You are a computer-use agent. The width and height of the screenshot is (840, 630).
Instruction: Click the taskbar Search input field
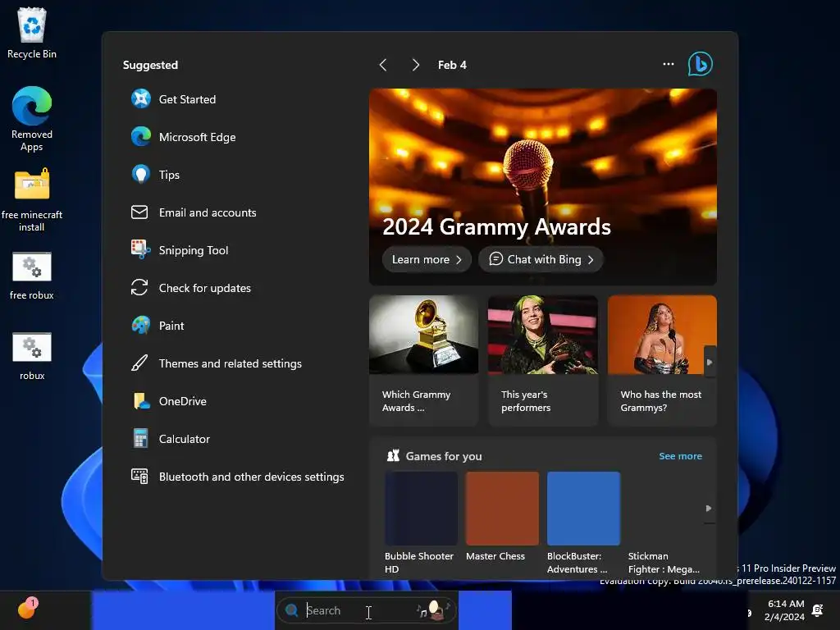pyautogui.click(x=367, y=610)
